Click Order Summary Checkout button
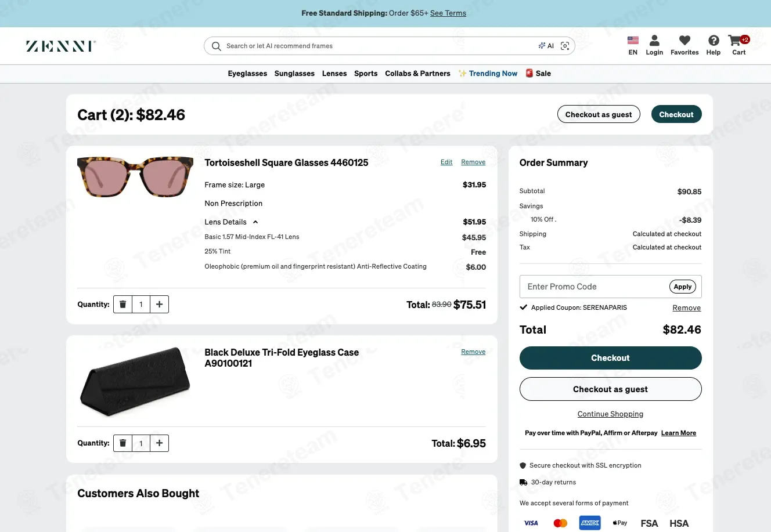 point(610,358)
